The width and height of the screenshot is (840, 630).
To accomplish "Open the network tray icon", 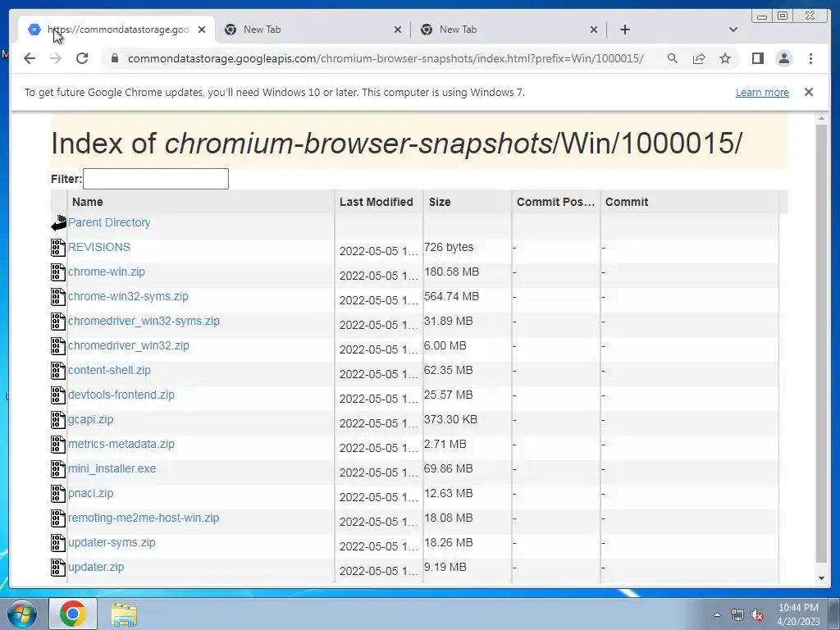I will click(737, 615).
